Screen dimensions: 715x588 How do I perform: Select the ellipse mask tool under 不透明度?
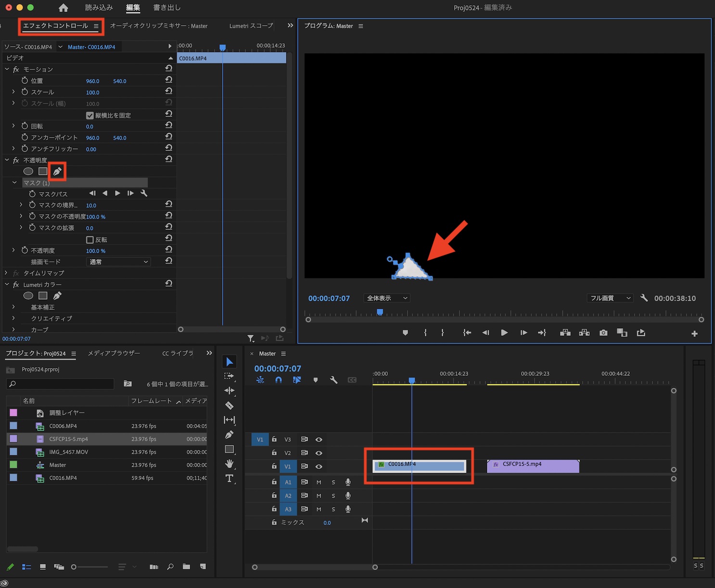point(28,171)
